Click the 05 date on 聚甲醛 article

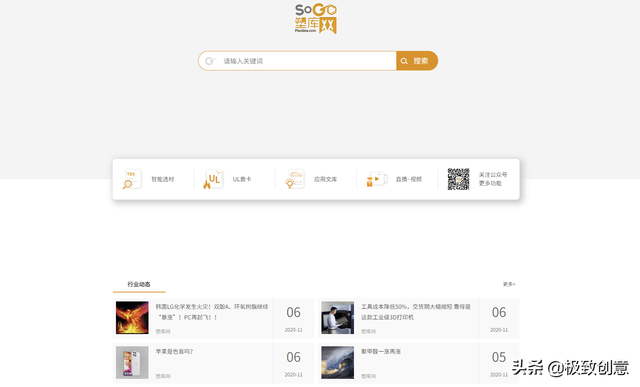click(499, 357)
